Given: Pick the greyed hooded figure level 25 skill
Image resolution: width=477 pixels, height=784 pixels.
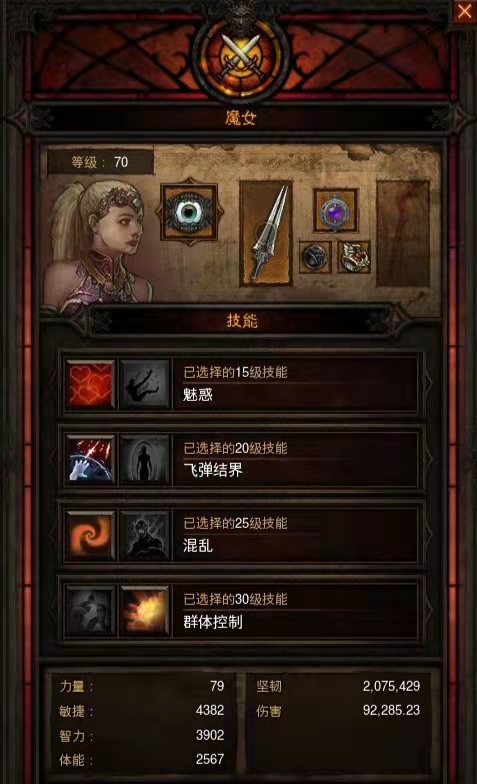Looking at the screenshot, I should coord(144,535).
